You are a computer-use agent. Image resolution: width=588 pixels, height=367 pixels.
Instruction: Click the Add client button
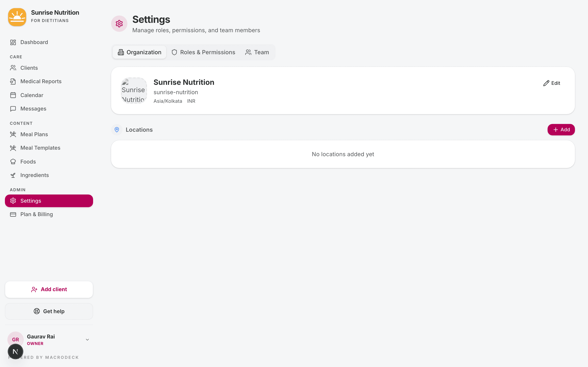point(49,289)
